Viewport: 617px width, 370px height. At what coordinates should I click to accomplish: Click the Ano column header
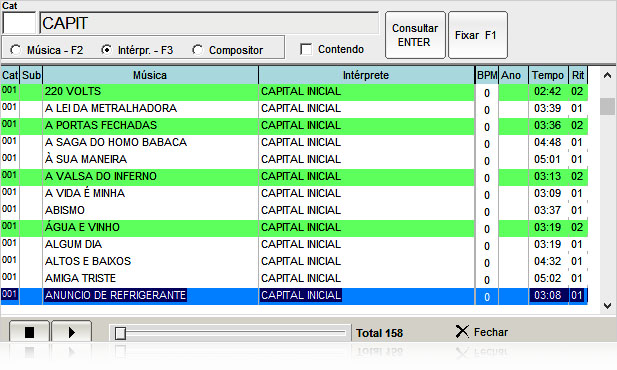click(x=513, y=75)
